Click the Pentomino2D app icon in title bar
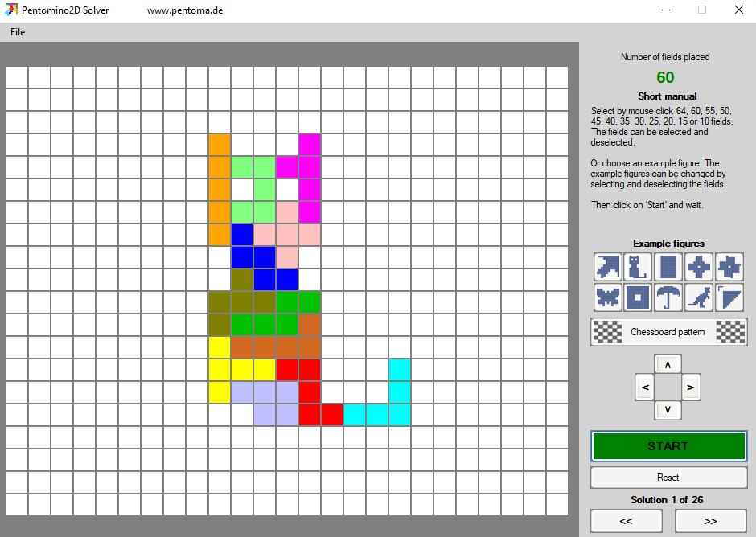The height and width of the screenshot is (537, 756). click(x=10, y=10)
